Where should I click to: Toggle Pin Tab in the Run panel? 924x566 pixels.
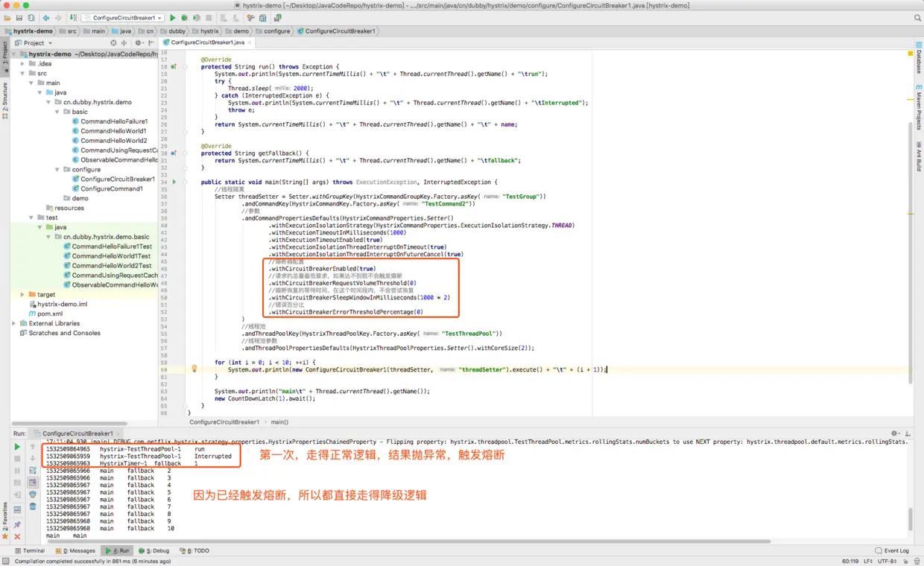[x=17, y=524]
